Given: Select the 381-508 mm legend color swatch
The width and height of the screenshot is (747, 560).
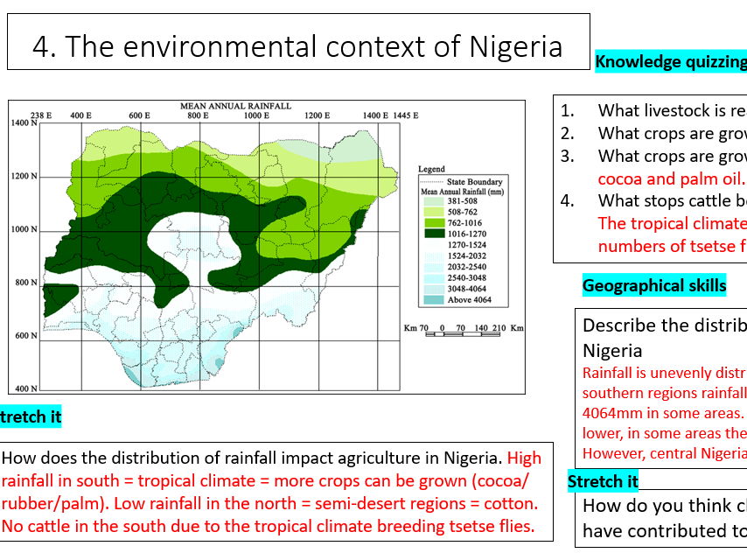Looking at the screenshot, I should [433, 203].
